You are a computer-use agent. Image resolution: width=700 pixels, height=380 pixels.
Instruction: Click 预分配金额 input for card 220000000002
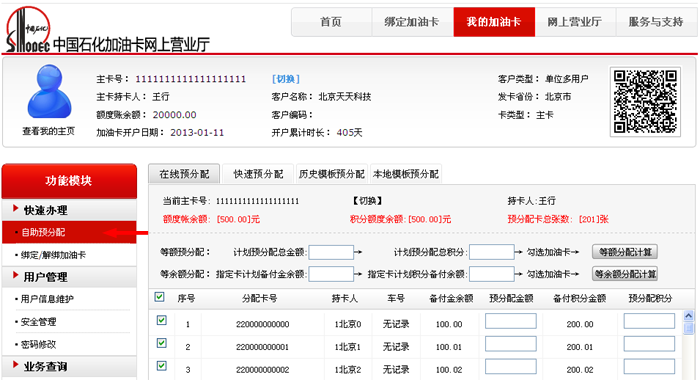pyautogui.click(x=511, y=367)
